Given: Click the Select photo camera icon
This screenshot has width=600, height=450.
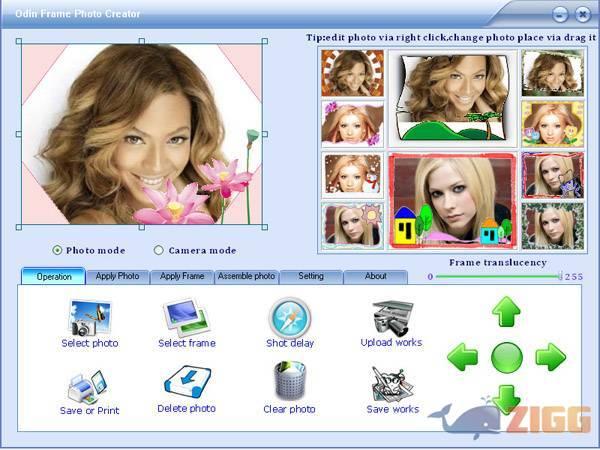Looking at the screenshot, I should (89, 319).
